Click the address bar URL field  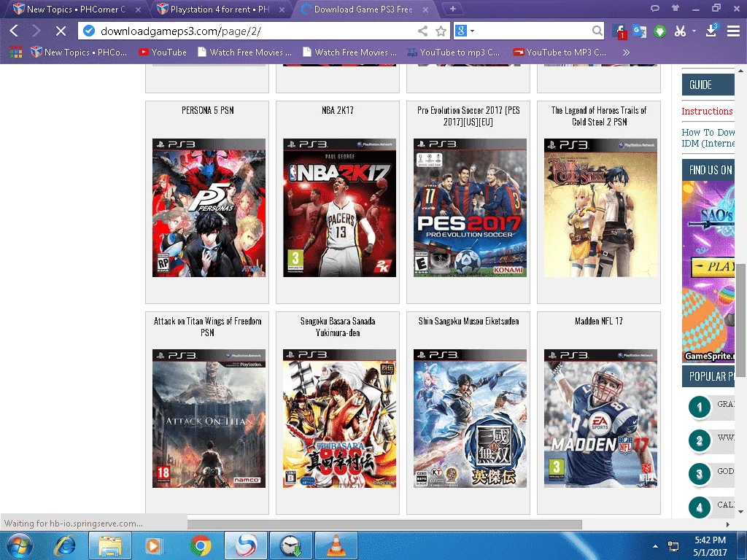tap(258, 31)
